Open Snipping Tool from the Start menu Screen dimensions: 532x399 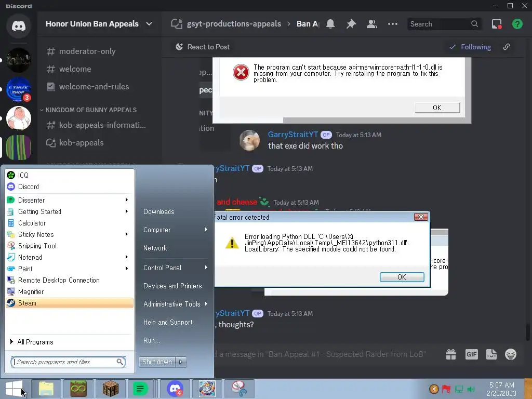coord(70,246)
